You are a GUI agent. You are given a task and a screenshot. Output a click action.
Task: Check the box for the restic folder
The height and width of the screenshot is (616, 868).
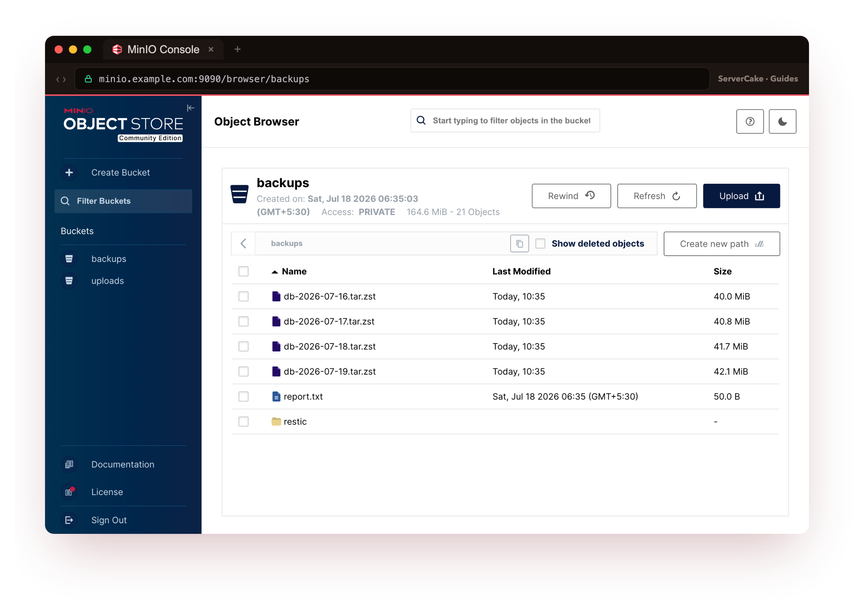[244, 422]
